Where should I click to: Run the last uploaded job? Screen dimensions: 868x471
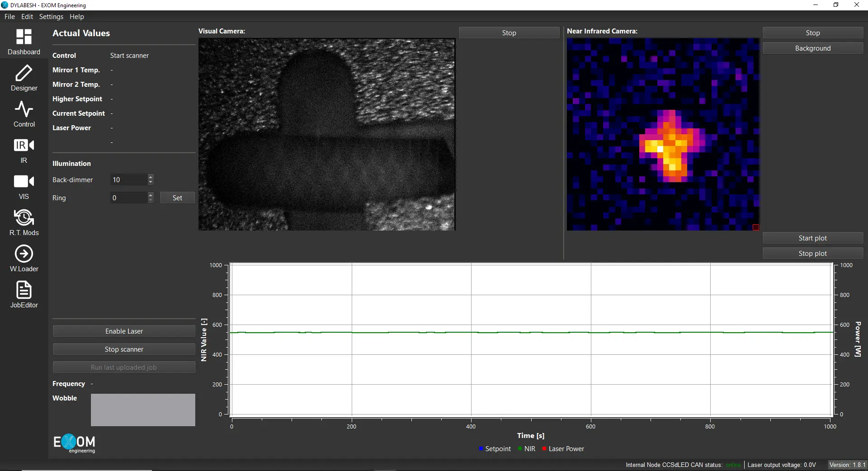click(123, 367)
